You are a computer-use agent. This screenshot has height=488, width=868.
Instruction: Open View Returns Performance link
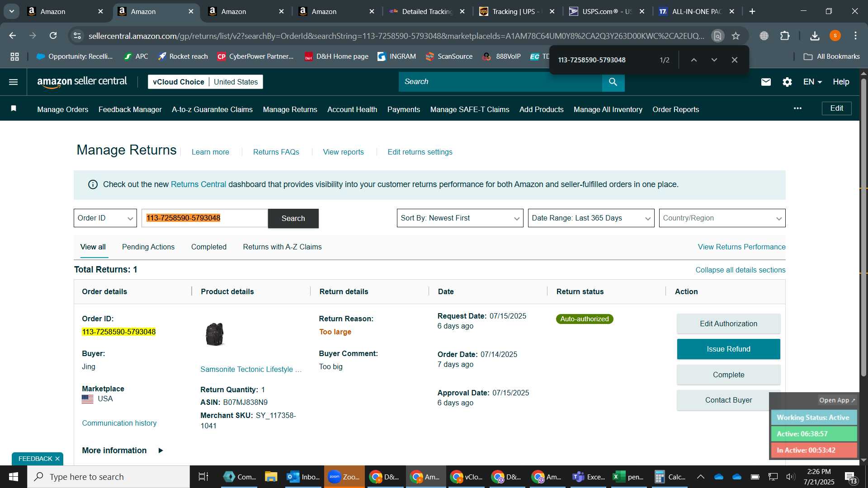[x=741, y=247]
